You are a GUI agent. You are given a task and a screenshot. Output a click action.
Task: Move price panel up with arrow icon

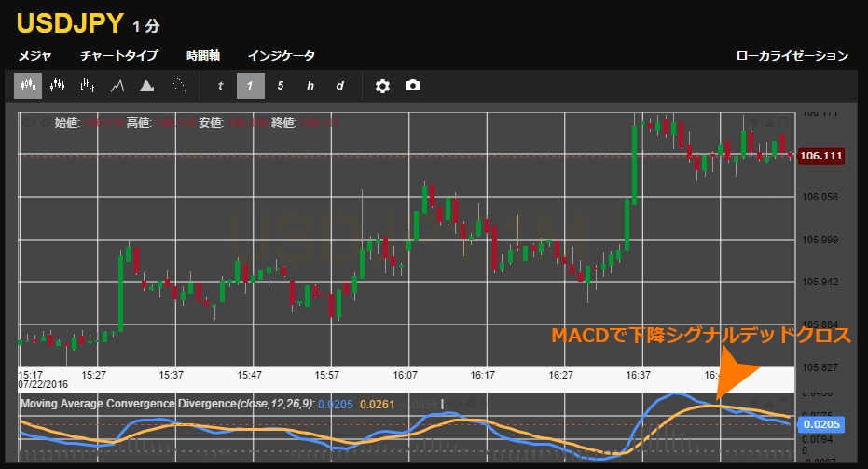pyautogui.click(x=769, y=123)
